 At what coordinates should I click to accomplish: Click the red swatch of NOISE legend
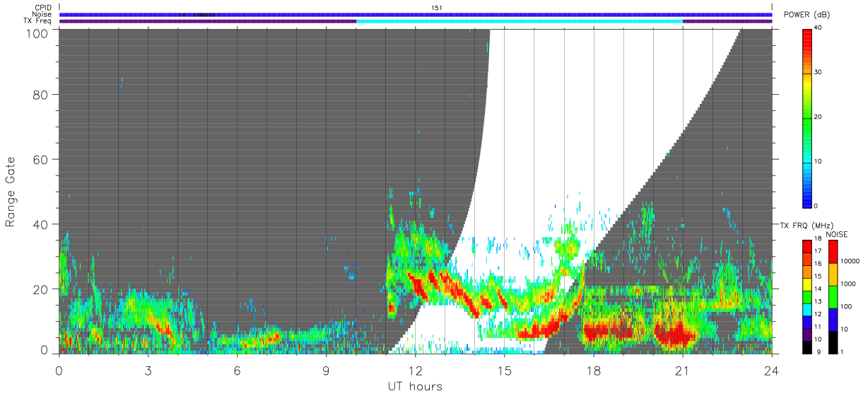click(x=833, y=251)
